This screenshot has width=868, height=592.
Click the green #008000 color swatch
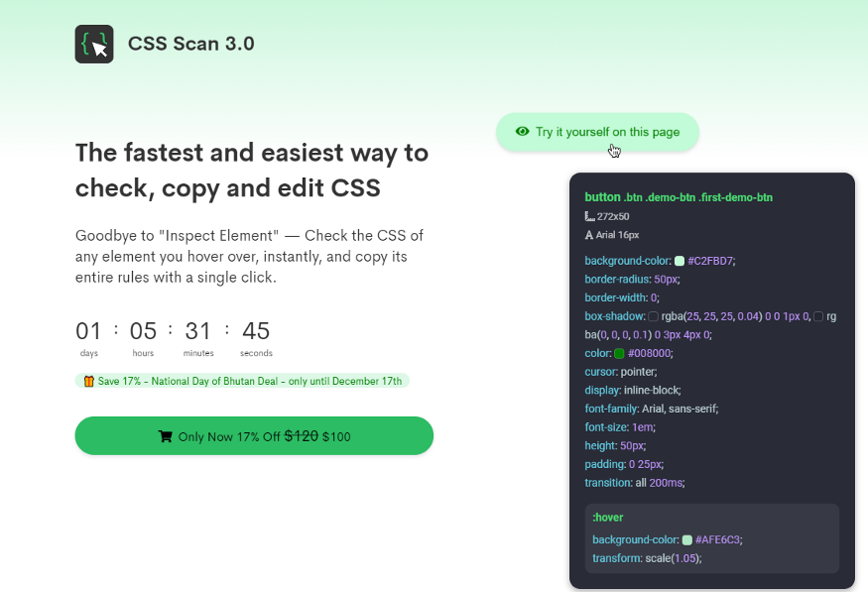619,353
